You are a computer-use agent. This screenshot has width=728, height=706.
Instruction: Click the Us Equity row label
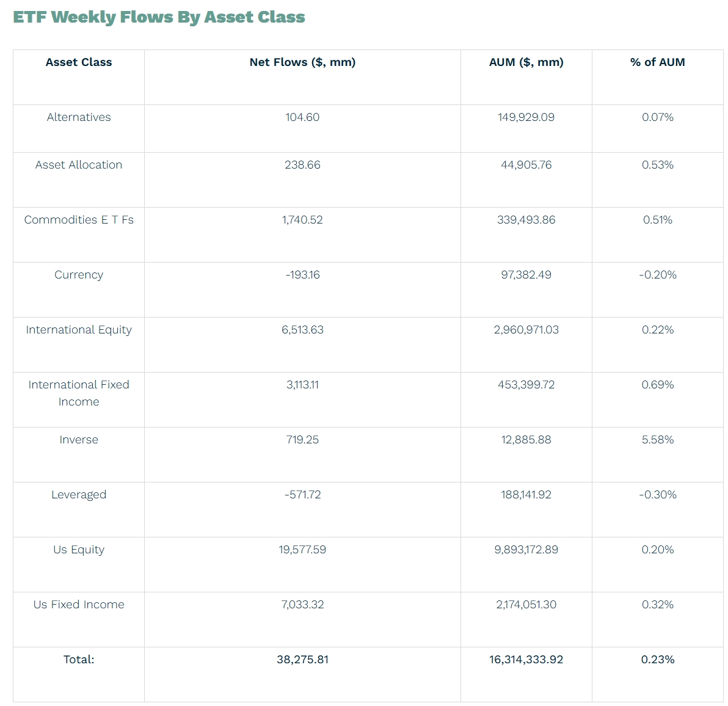[x=78, y=550]
